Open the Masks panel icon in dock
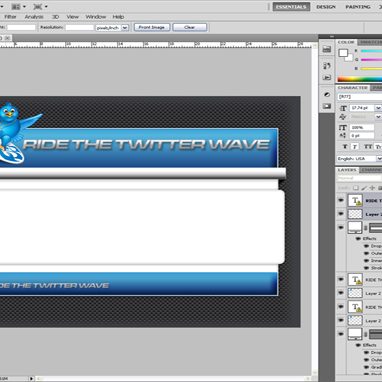 (x=327, y=106)
